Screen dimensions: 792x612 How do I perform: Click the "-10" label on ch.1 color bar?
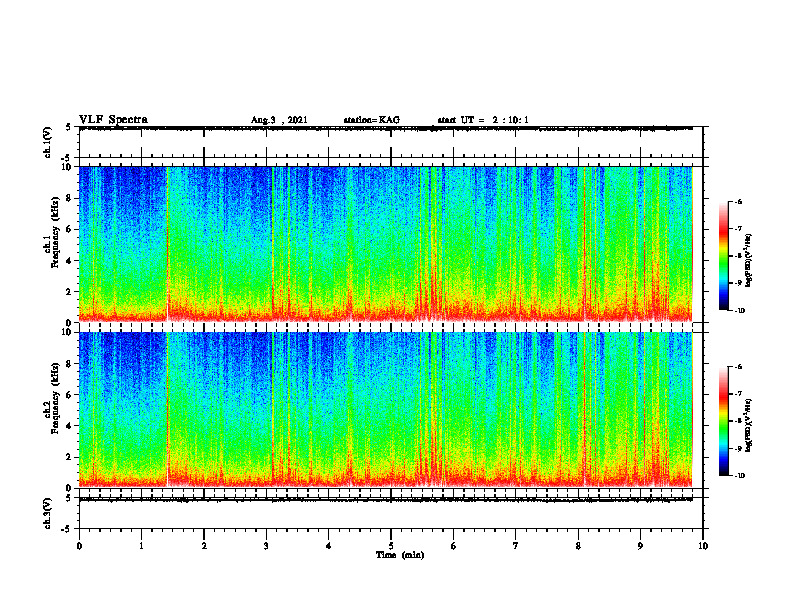point(739,311)
